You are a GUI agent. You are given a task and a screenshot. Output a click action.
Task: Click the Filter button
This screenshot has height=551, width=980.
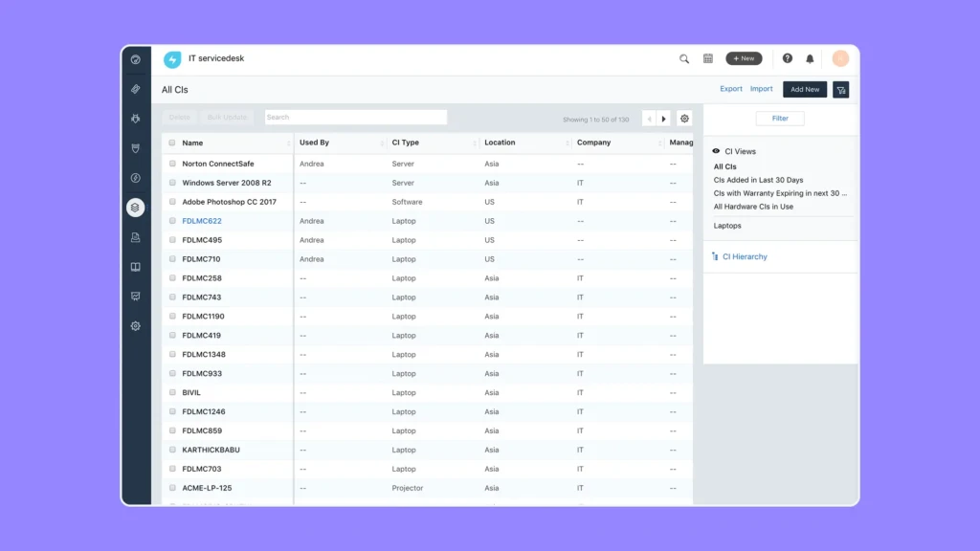coord(780,118)
